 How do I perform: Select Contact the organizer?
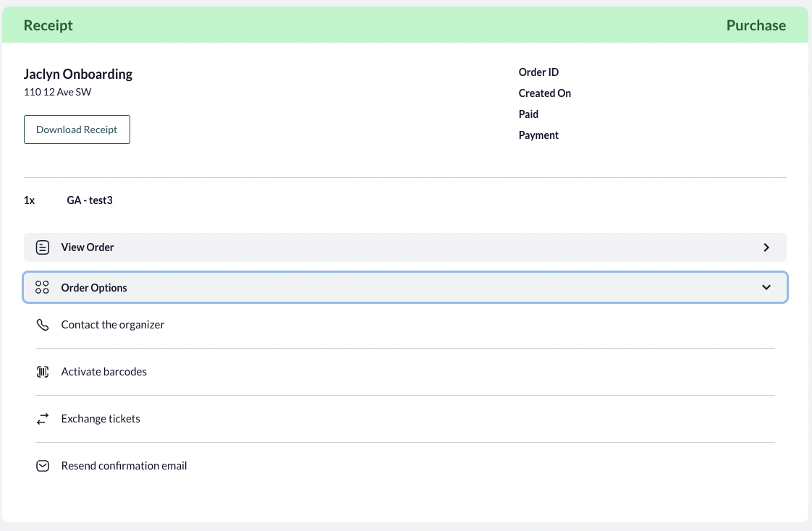405,325
